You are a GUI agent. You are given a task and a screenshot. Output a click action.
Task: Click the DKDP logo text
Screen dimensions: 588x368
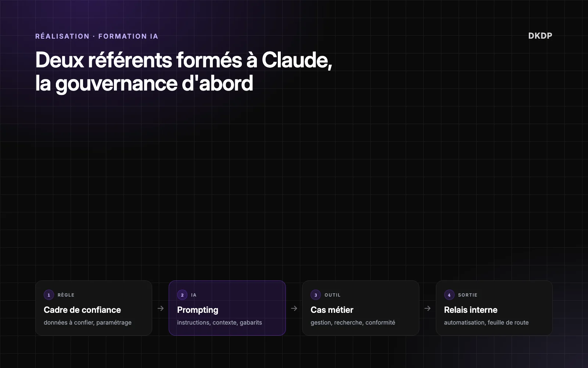[x=540, y=36]
